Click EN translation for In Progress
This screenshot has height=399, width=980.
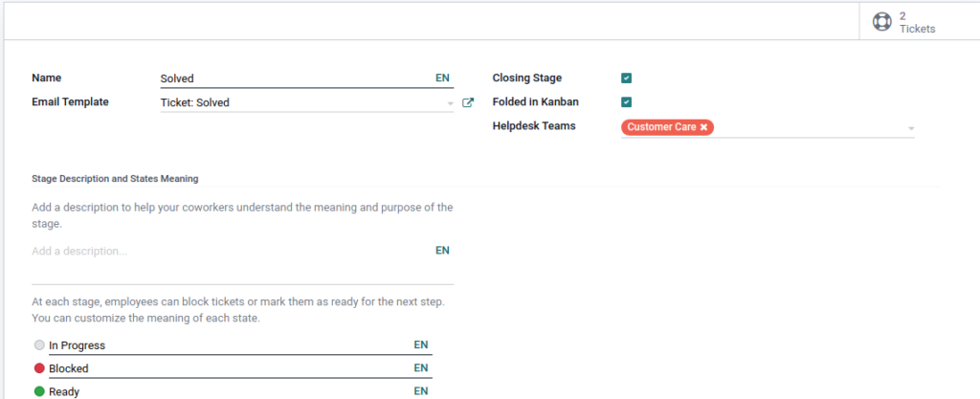coord(421,344)
